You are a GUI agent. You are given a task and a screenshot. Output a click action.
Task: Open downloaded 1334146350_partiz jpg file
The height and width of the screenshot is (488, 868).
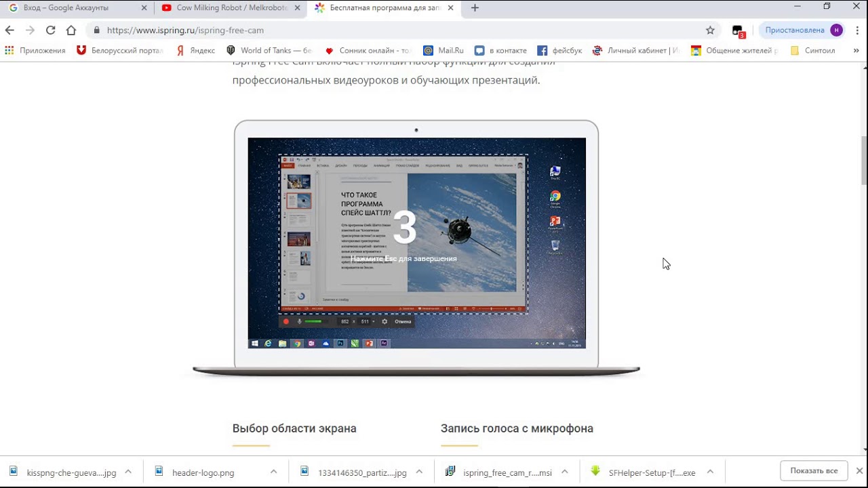pyautogui.click(x=354, y=472)
